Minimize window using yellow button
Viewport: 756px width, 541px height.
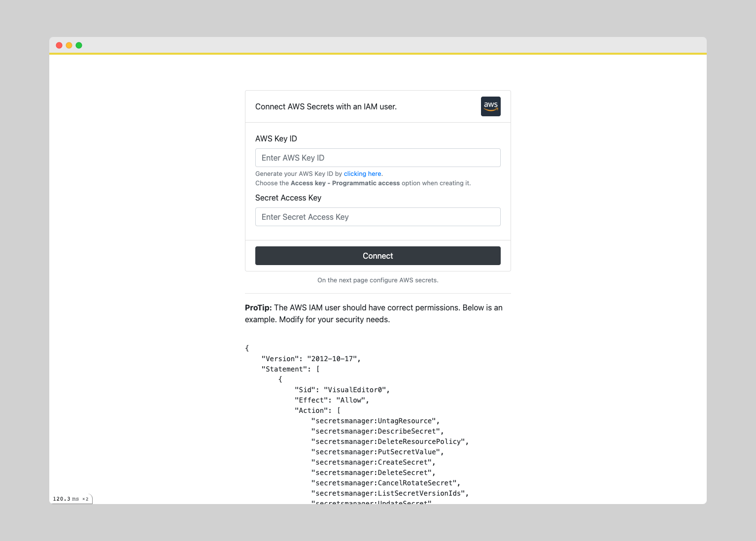point(69,45)
